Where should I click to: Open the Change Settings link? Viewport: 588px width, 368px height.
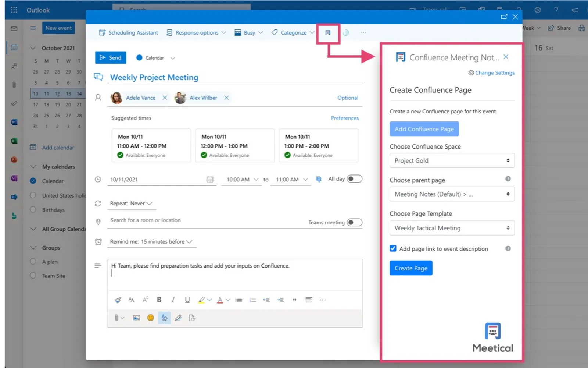(491, 73)
